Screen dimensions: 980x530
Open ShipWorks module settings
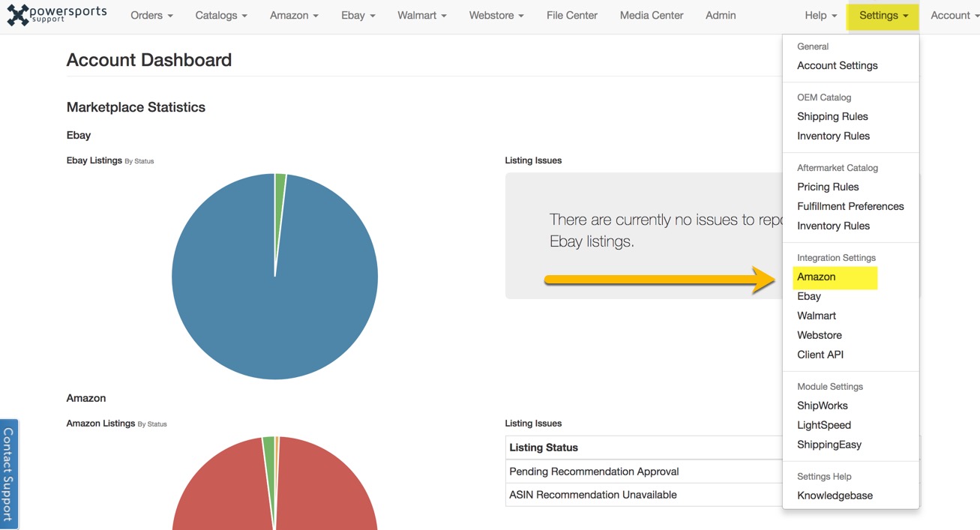coord(823,406)
